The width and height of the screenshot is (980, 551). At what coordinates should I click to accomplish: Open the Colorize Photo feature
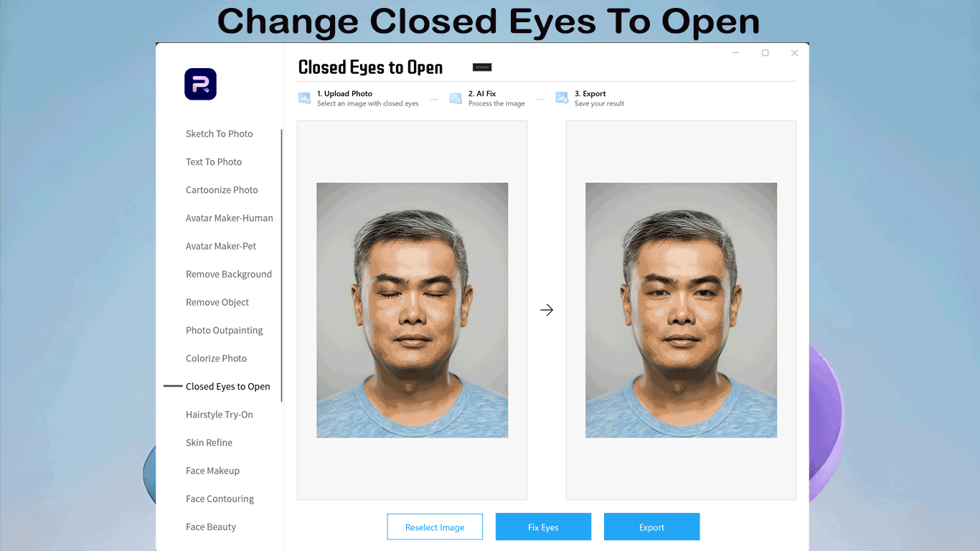pos(216,359)
